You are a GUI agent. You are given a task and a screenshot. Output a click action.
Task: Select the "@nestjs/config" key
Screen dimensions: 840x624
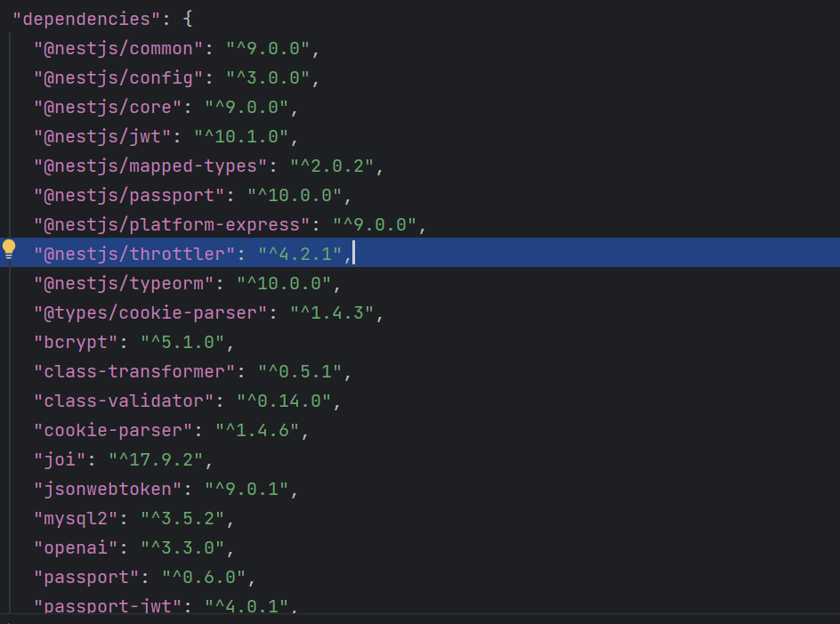tap(118, 78)
